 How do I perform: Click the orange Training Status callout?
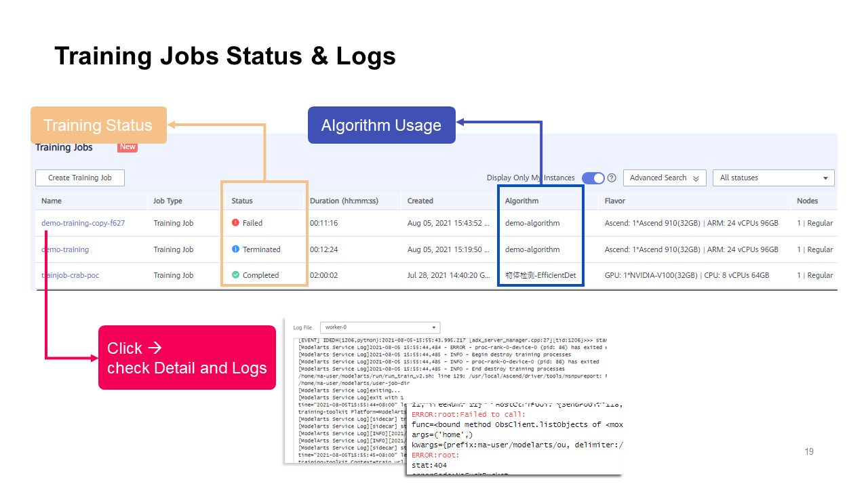tap(98, 125)
